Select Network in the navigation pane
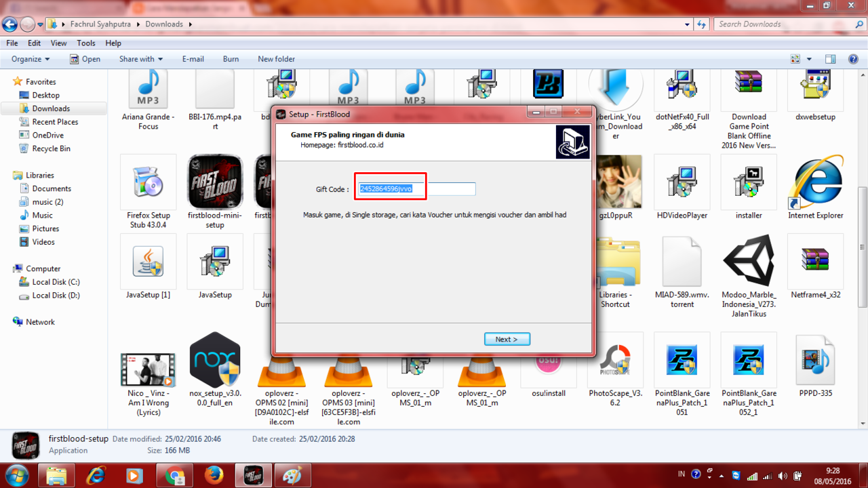The image size is (868, 488). (x=40, y=322)
